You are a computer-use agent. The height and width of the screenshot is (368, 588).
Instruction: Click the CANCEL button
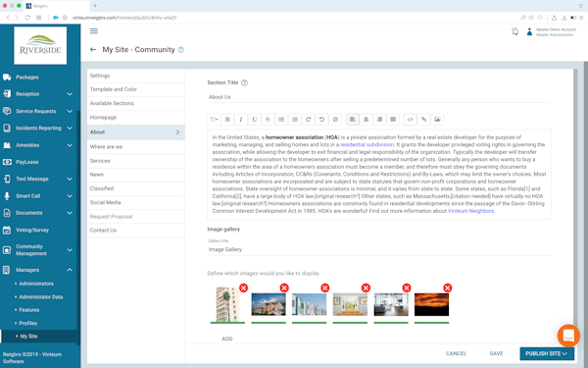[456, 353]
